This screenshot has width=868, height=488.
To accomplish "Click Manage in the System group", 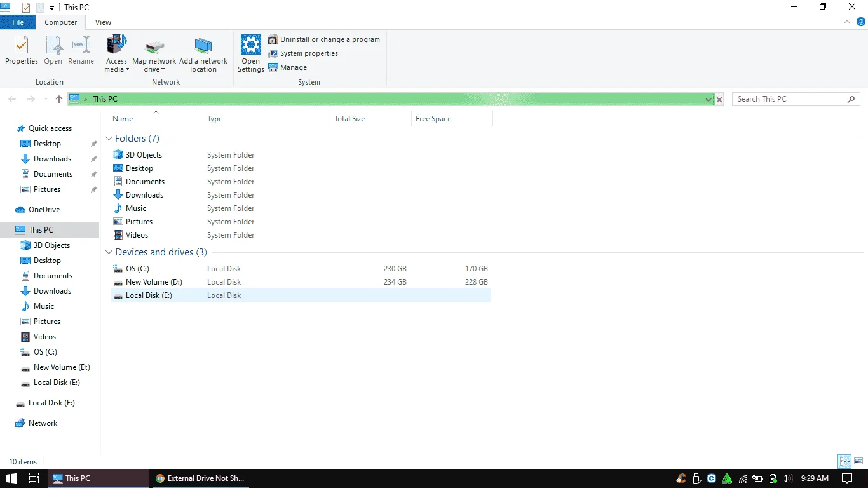I will [288, 67].
